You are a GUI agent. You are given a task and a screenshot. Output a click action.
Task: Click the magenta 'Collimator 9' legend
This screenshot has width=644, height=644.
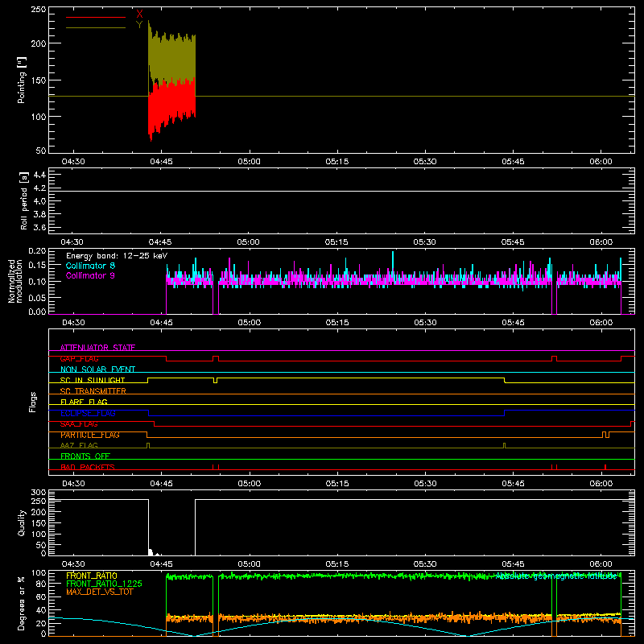point(90,275)
